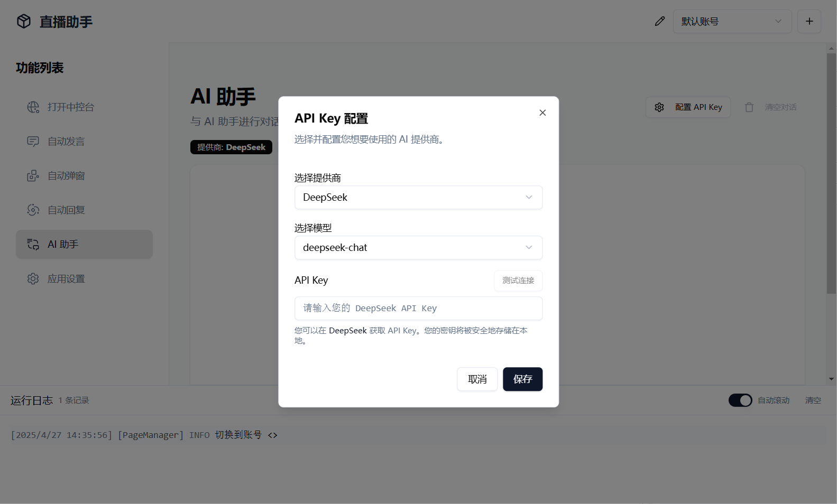Viewport: 837px width, 504px height.
Task: Click the scrollbar up arrow
Action: coord(831,48)
